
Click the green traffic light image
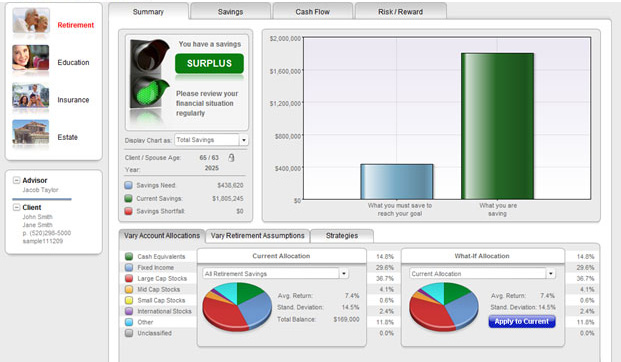point(149,79)
